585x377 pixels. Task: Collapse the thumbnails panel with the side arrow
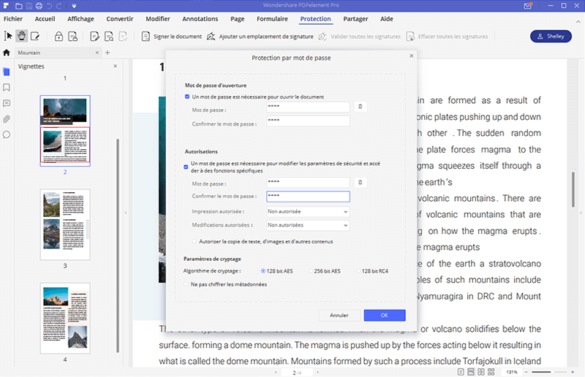[x=125, y=213]
